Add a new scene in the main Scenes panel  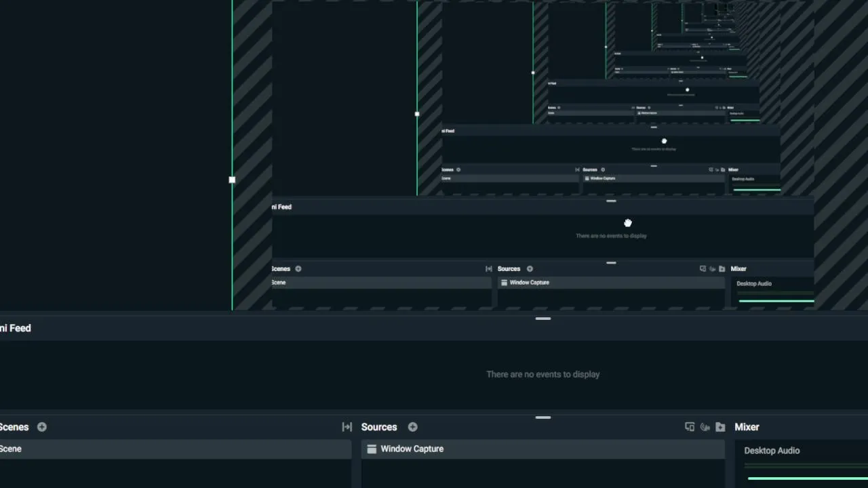click(42, 427)
